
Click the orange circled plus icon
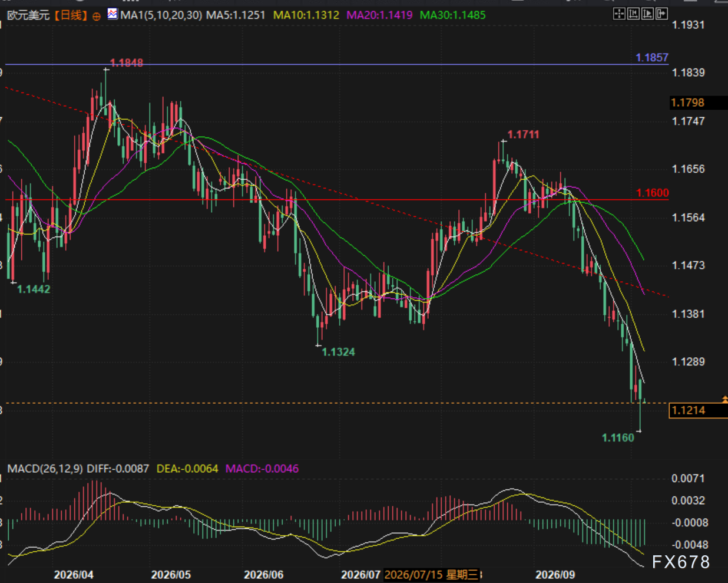[x=97, y=17]
